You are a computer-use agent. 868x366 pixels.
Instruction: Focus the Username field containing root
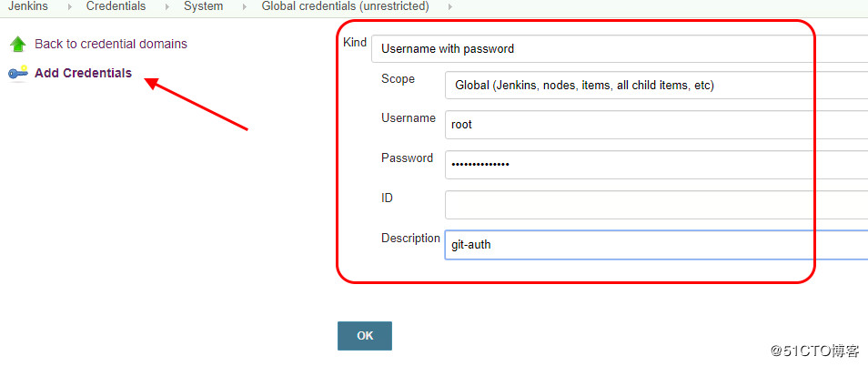655,125
